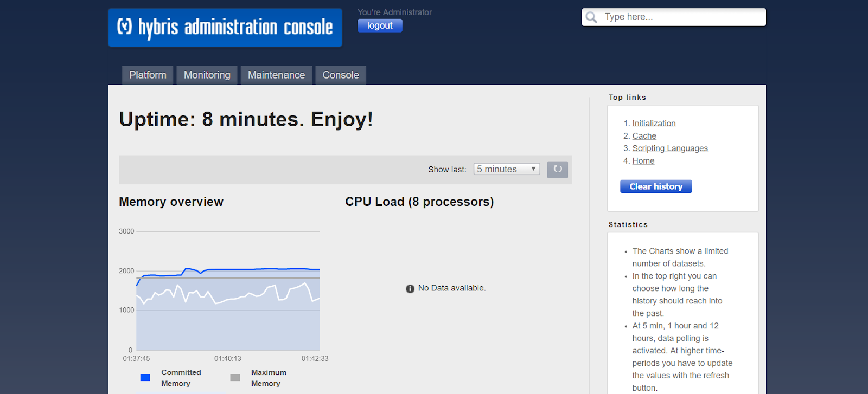The image size is (868, 394).
Task: Click the No Data available message
Action: tap(452, 288)
